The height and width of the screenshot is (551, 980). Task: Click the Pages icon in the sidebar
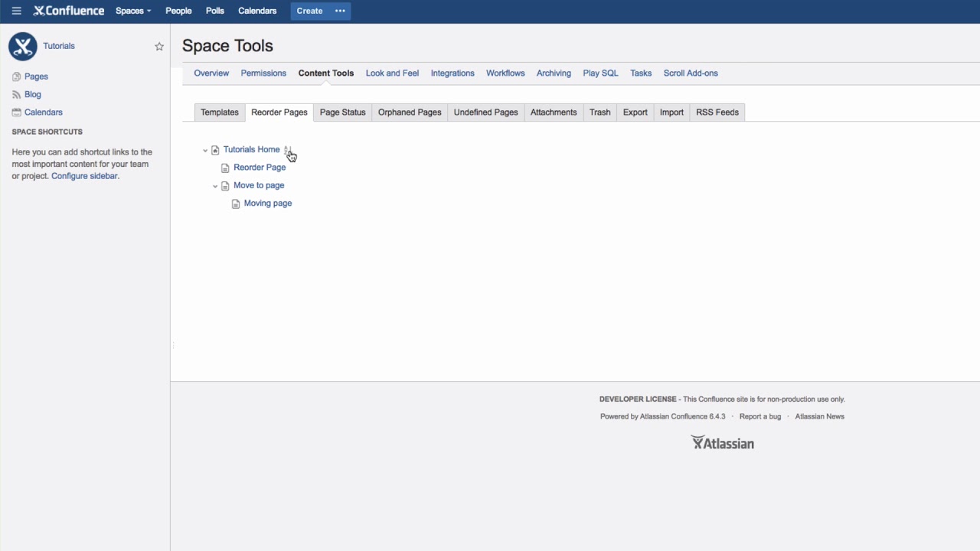tap(15, 77)
